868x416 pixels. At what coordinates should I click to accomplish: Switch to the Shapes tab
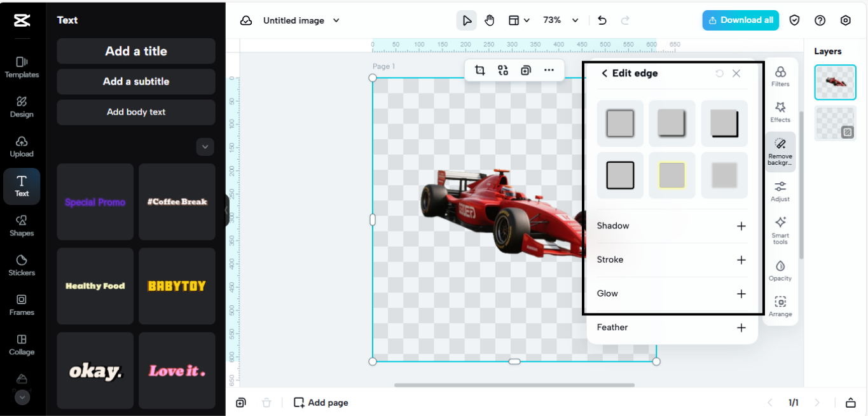point(22,225)
